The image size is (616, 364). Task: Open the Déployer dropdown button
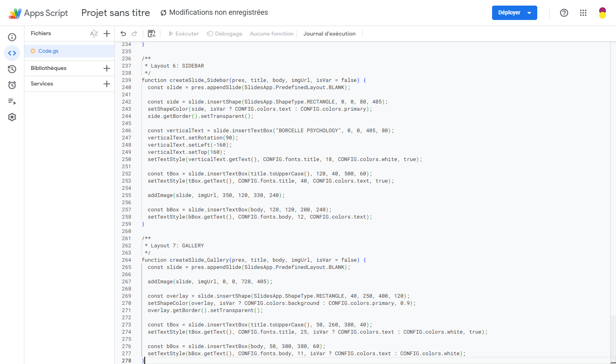(x=514, y=13)
